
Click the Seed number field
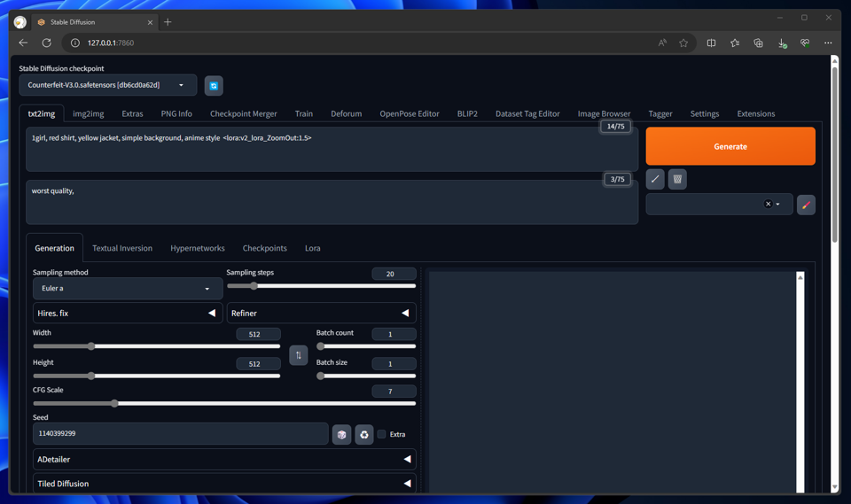tap(181, 433)
